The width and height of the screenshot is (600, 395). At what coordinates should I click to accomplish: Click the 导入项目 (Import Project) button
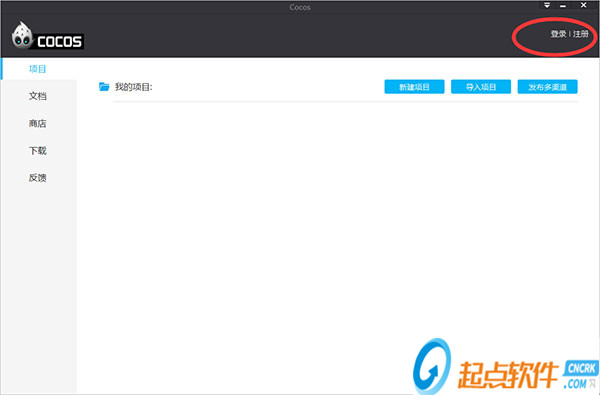[481, 87]
